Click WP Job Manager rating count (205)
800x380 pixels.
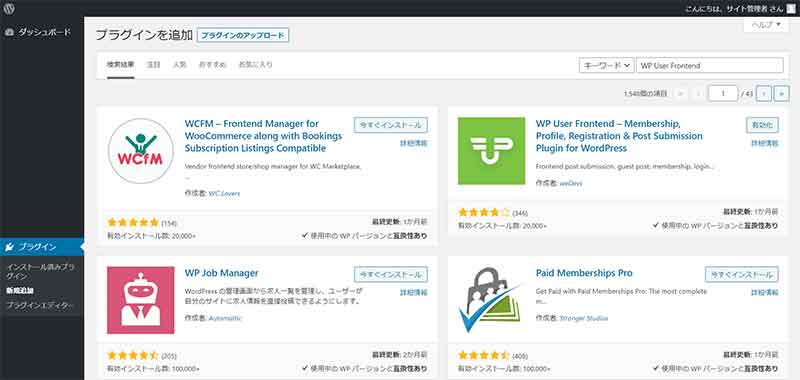[169, 357]
